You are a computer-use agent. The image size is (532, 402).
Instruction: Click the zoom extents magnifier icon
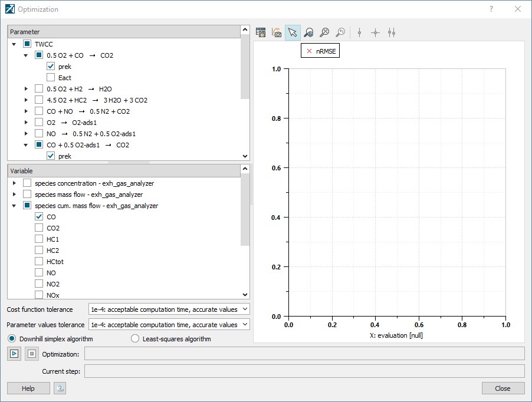point(324,32)
